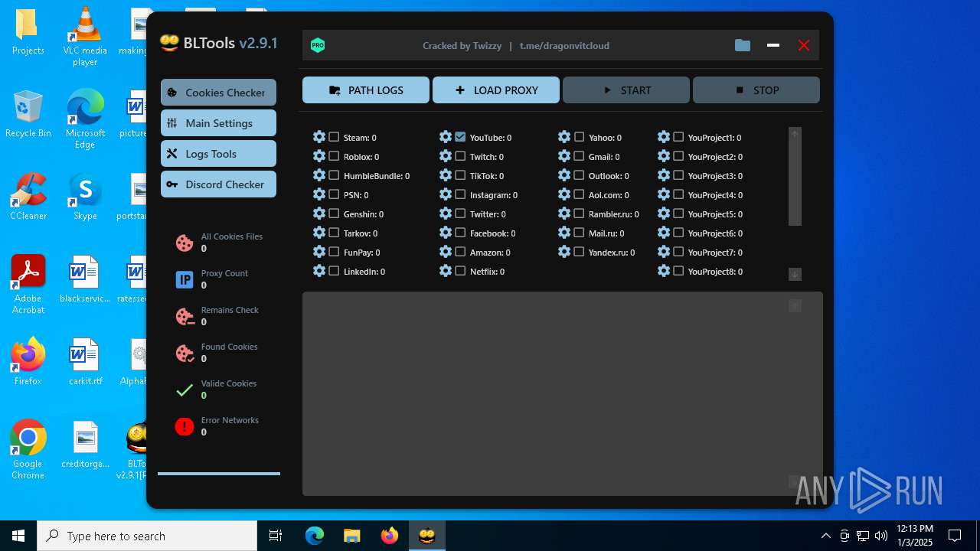Open settings gear for YouProject5
Screen dimensions: 980x551
664,214
